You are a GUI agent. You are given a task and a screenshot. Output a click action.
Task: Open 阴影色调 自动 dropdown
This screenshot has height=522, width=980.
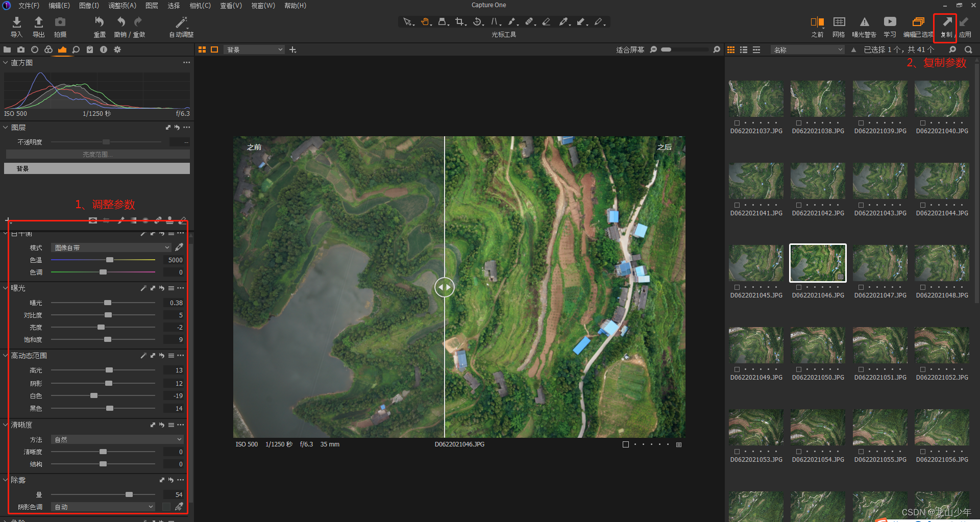click(x=103, y=507)
